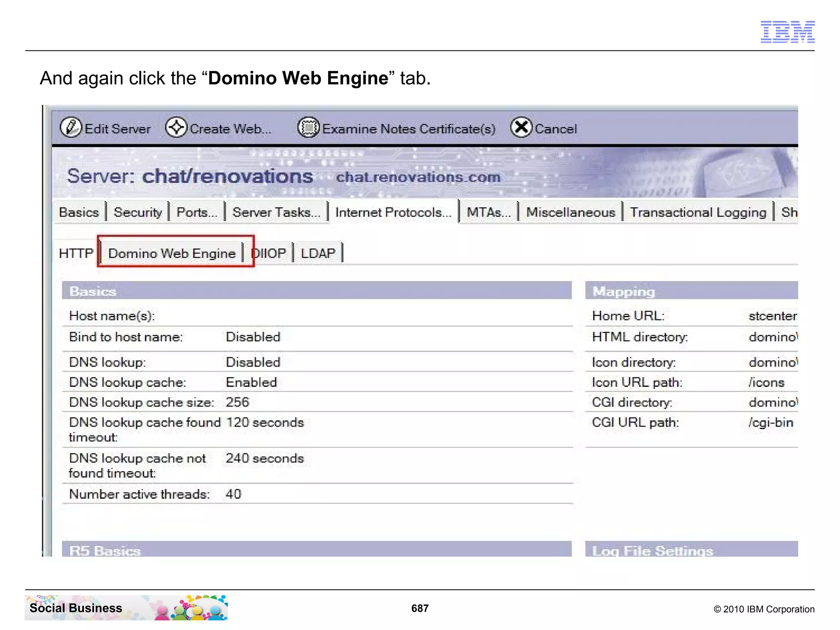Click the Host name(s): label
This screenshot has width=840, height=630.
point(112,316)
